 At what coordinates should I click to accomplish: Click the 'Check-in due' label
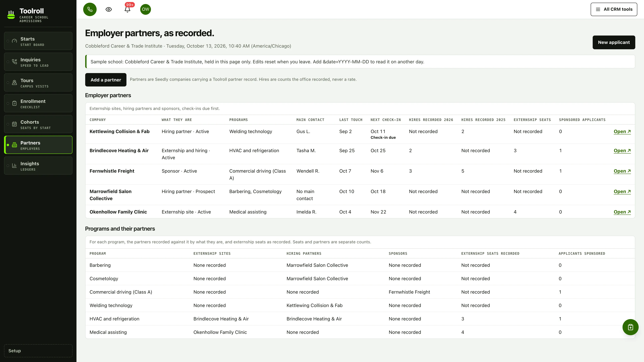point(383,138)
